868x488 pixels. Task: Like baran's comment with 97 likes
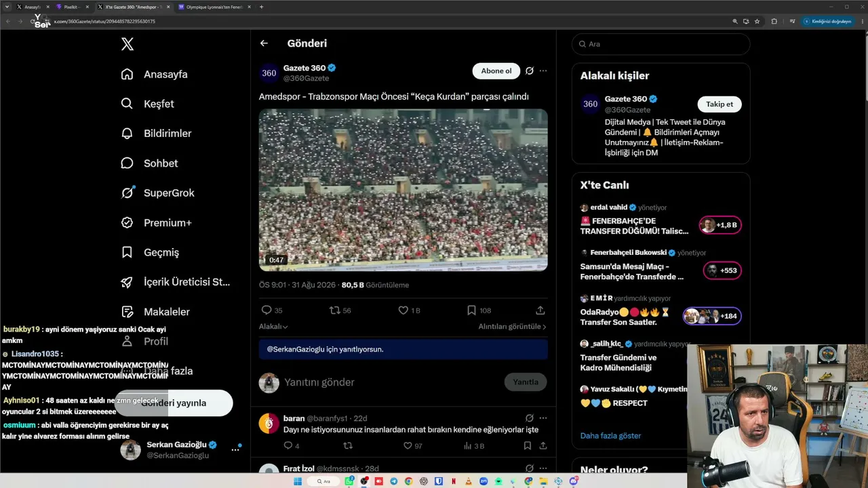tap(408, 446)
